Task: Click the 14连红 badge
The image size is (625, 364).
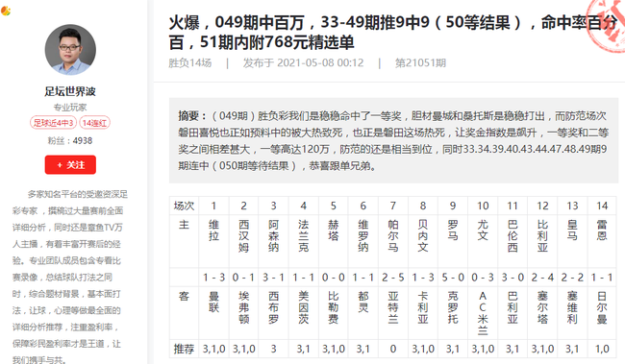Action: pyautogui.click(x=94, y=123)
